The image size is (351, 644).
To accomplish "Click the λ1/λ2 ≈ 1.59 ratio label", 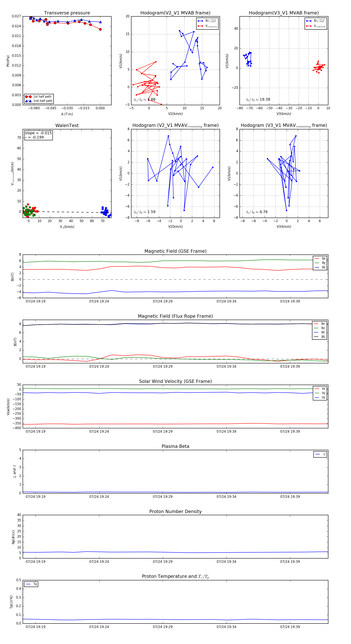I will tap(144, 212).
